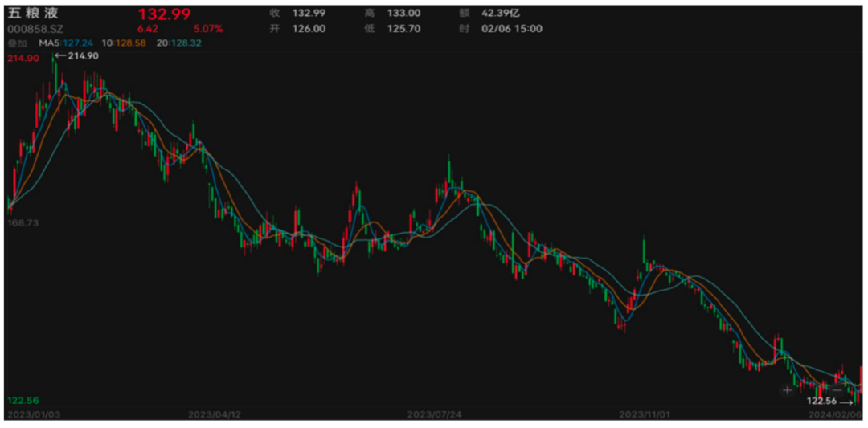Image resolution: width=868 pixels, height=428 pixels.
Task: Zoom out the chart with minus icon
Action: pos(813,390)
